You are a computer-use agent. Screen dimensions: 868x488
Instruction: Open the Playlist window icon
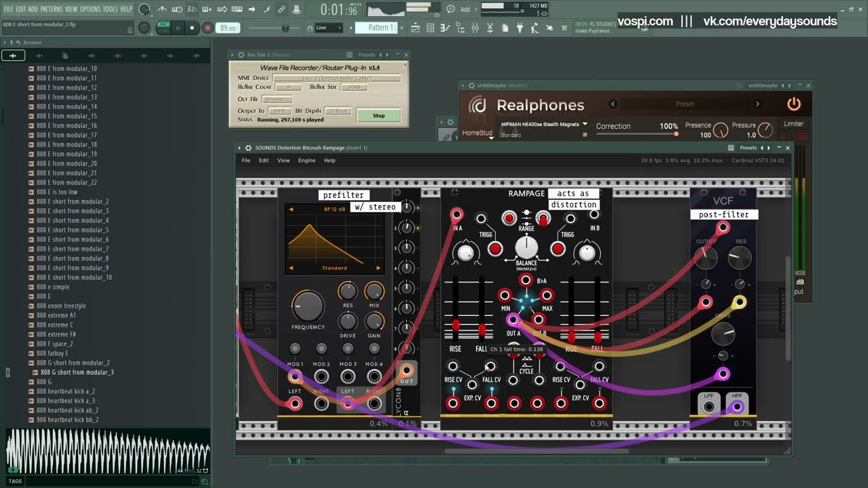point(415,28)
